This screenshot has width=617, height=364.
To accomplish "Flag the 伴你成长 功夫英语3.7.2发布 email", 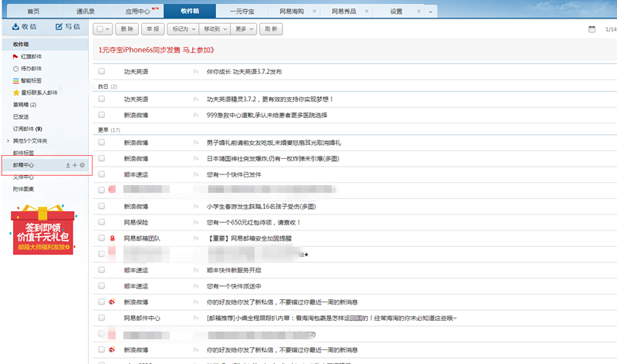I will [196, 72].
